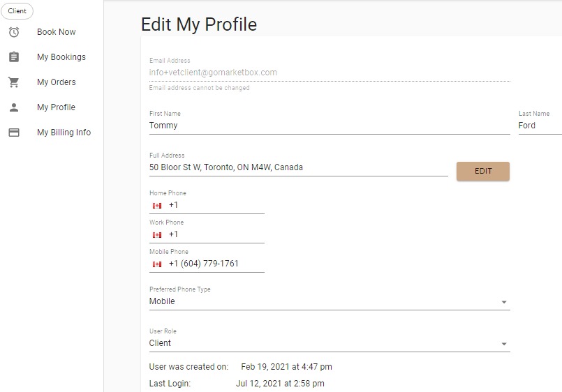Viewport: 562px width, 392px height.
Task: Click the Book Now clock icon
Action: pos(14,32)
